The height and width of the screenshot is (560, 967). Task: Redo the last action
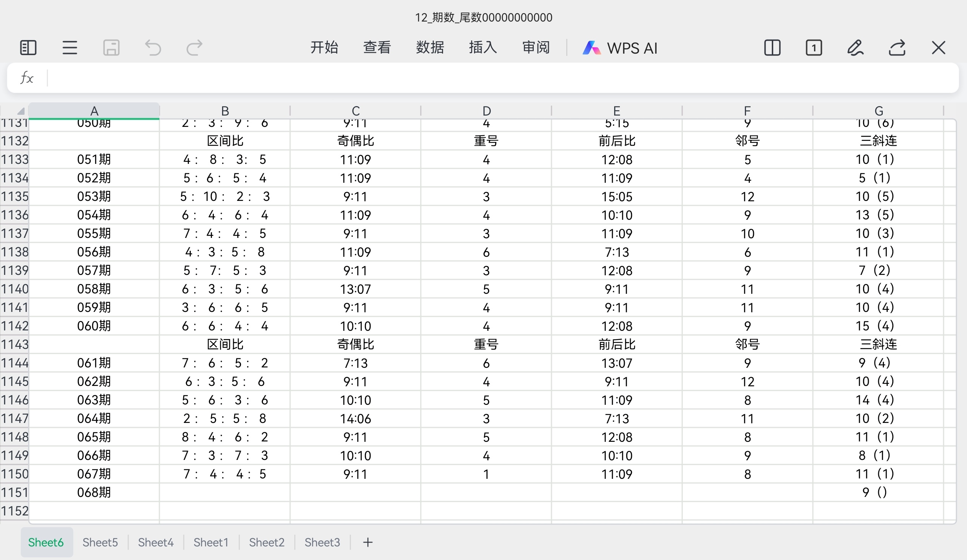(194, 48)
